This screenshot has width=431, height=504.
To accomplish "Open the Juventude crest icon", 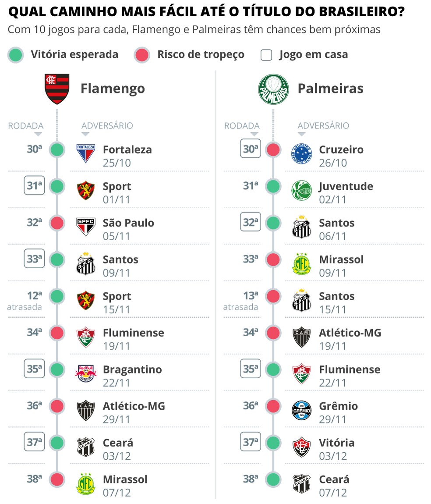I will pos(302,190).
